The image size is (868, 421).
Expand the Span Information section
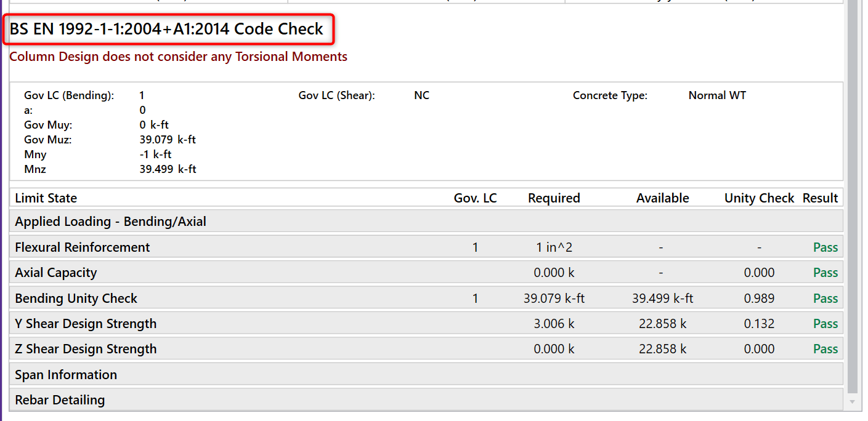coord(66,375)
